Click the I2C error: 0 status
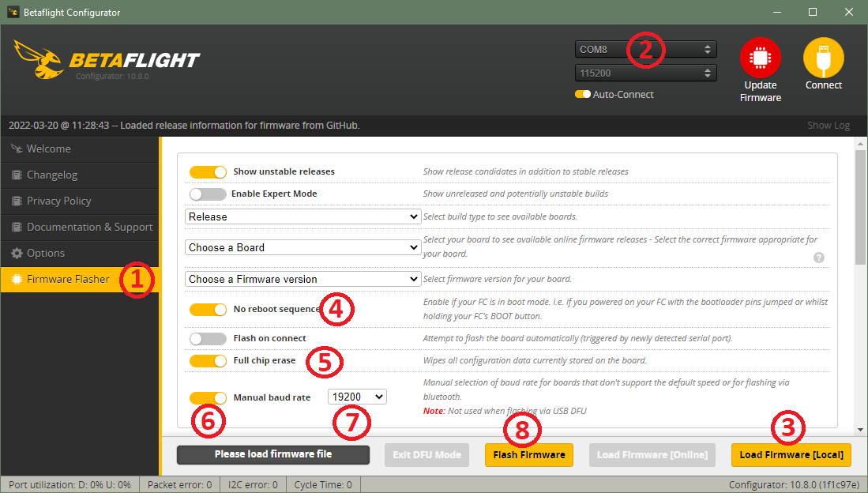The height and width of the screenshot is (493, 868). 253,484
